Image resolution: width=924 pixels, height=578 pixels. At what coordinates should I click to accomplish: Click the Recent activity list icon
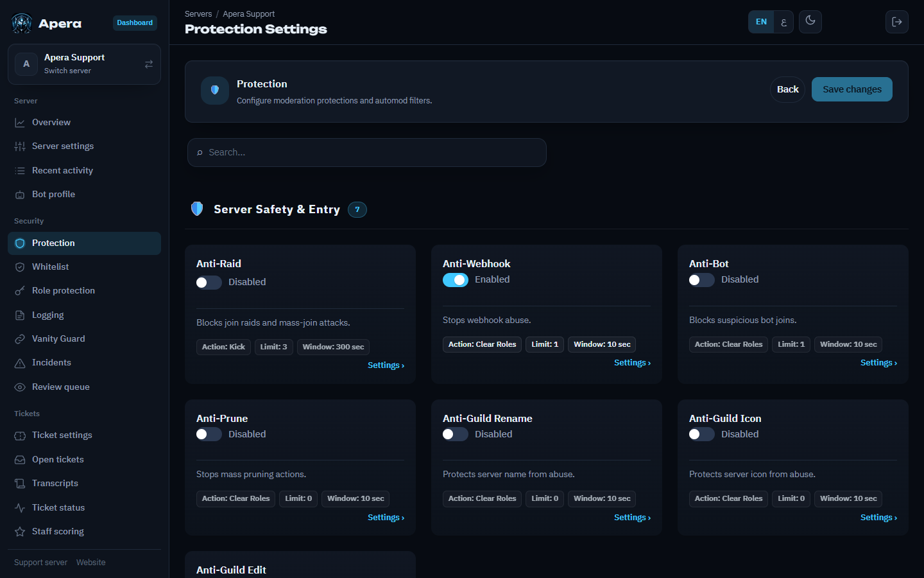point(20,171)
